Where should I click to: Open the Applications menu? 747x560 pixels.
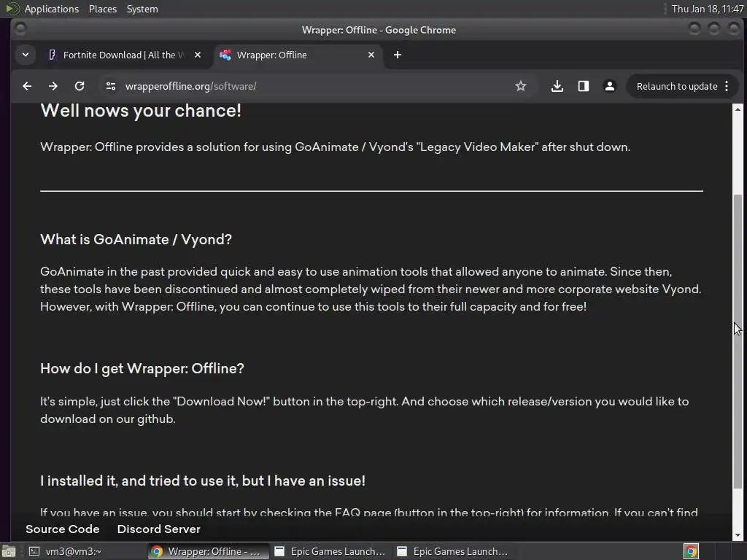(x=52, y=9)
